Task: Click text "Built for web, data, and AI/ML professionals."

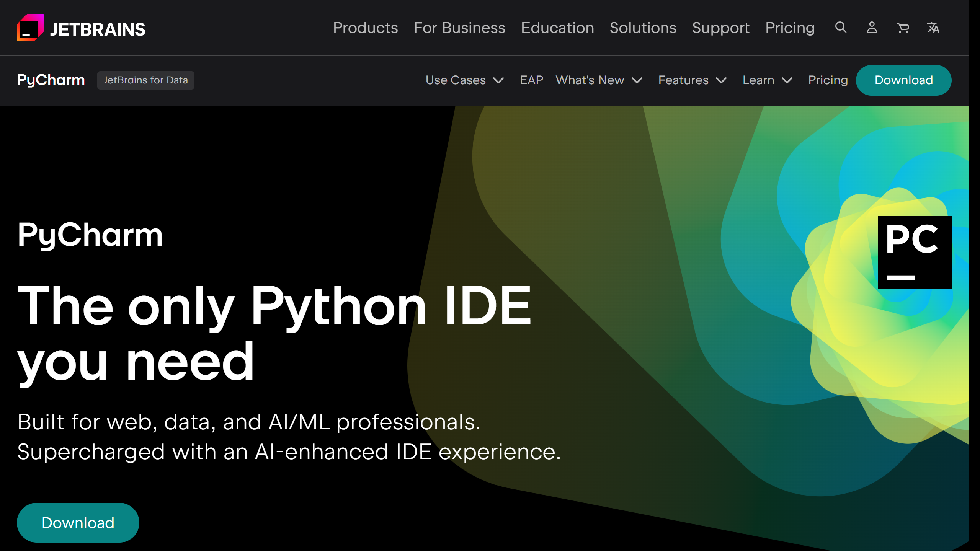Action: point(249,422)
